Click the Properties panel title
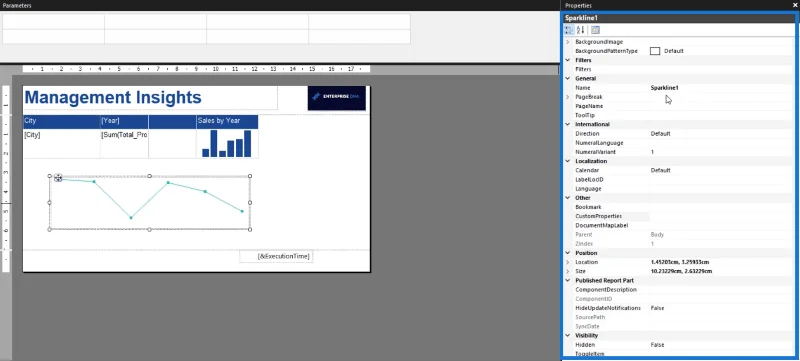 coord(579,5)
